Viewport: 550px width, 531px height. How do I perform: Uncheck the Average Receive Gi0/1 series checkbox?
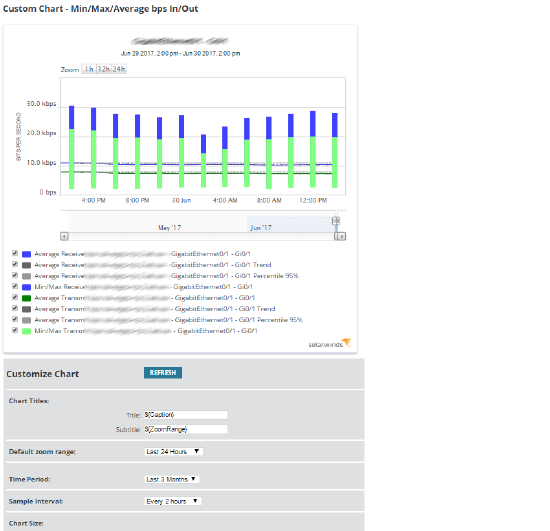15,253
